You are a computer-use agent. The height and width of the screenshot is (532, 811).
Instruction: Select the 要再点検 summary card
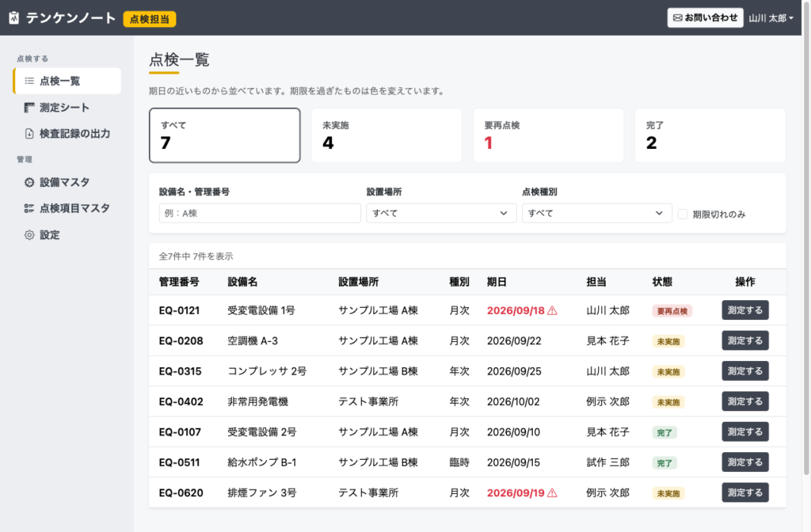[x=548, y=135]
